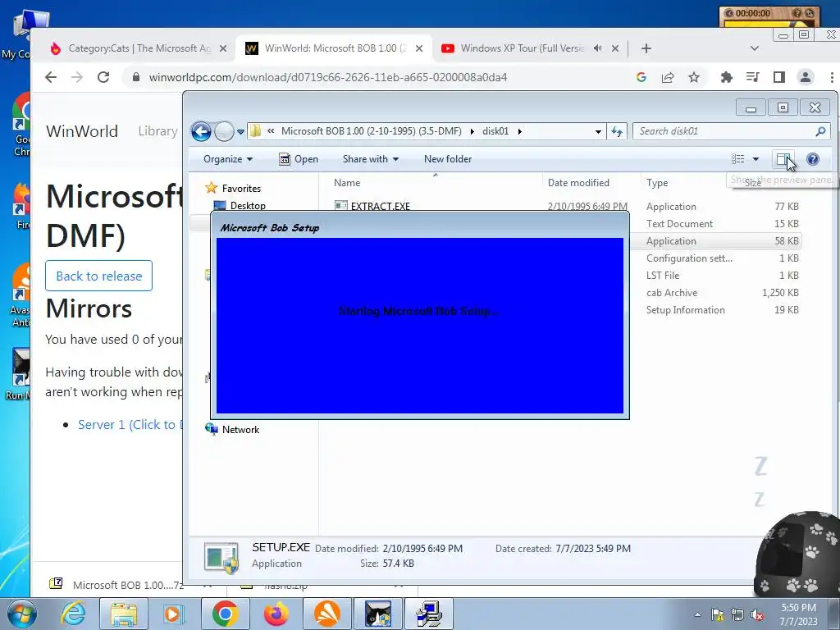Bookmark page with star icon
The width and height of the screenshot is (840, 630).
[694, 77]
